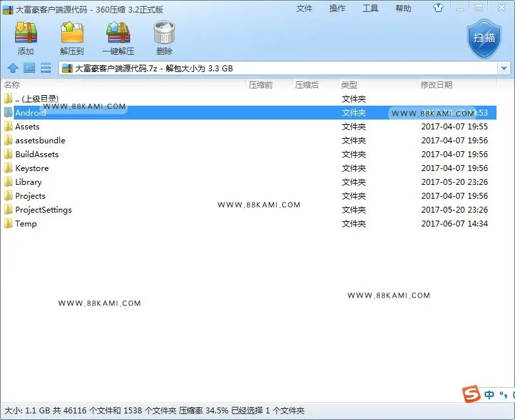Open the 文件 menu
This screenshot has height=420, width=515.
tap(304, 9)
